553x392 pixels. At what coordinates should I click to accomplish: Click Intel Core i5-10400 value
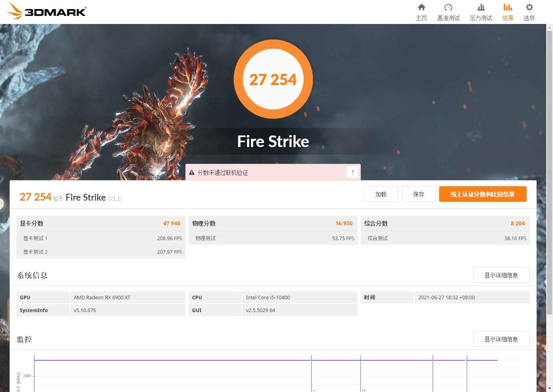(268, 297)
